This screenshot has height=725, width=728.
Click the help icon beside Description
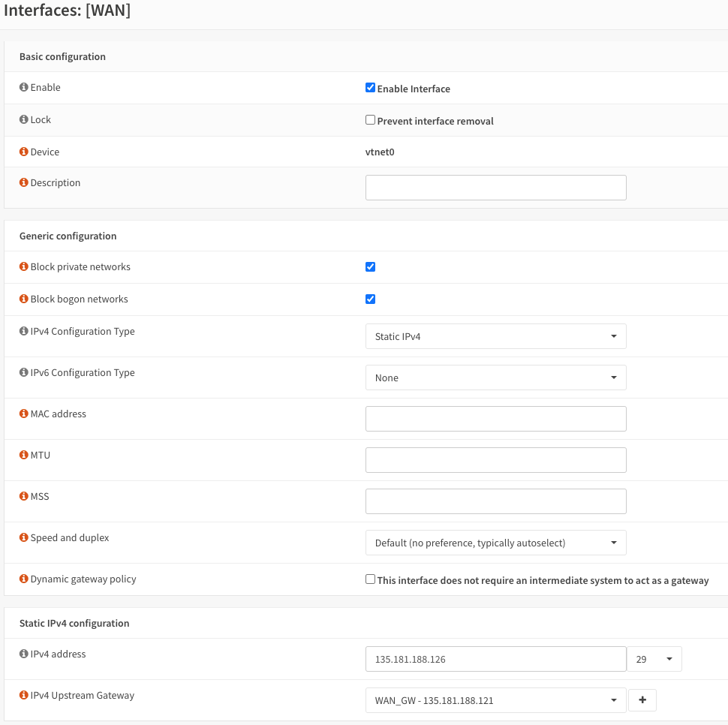coord(24,182)
